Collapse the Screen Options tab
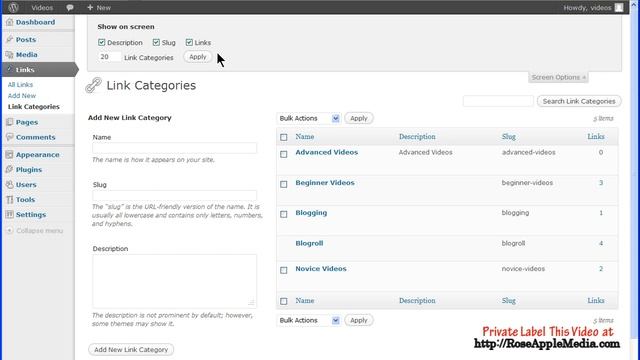This screenshot has width=640, height=360. click(558, 77)
